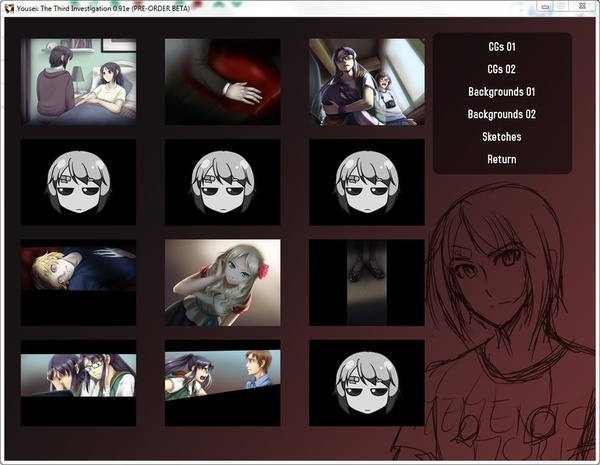View CG of girl with glasses comforting someone

coord(78,383)
